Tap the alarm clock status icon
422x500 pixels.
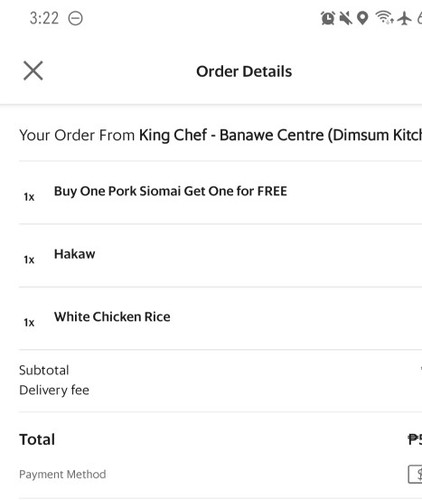pyautogui.click(x=328, y=18)
